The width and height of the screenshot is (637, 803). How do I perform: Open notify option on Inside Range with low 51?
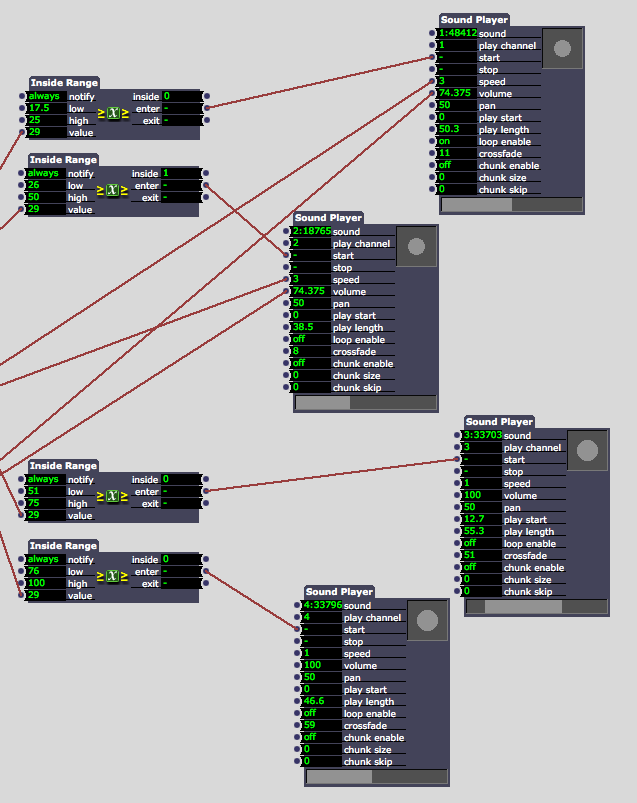[45, 479]
